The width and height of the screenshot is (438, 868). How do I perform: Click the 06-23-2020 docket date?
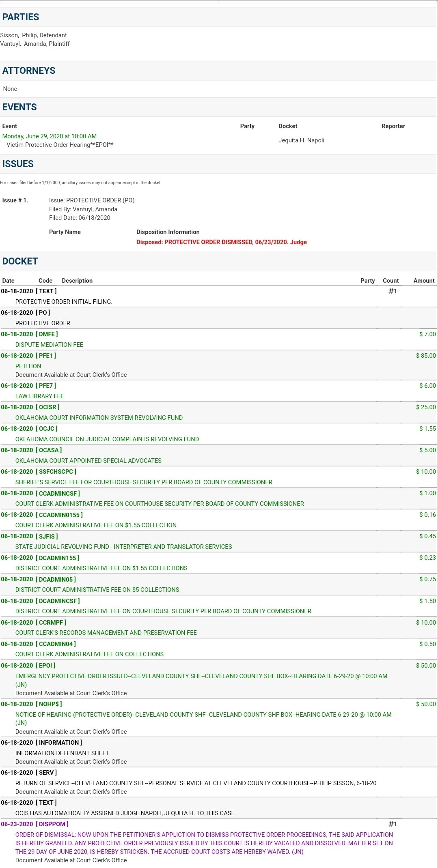point(17,824)
